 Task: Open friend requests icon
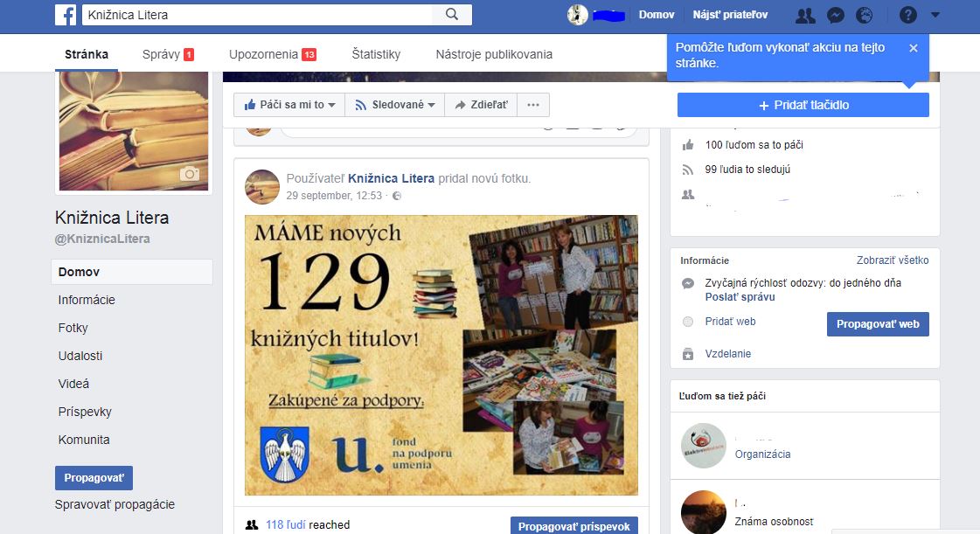[x=805, y=15]
